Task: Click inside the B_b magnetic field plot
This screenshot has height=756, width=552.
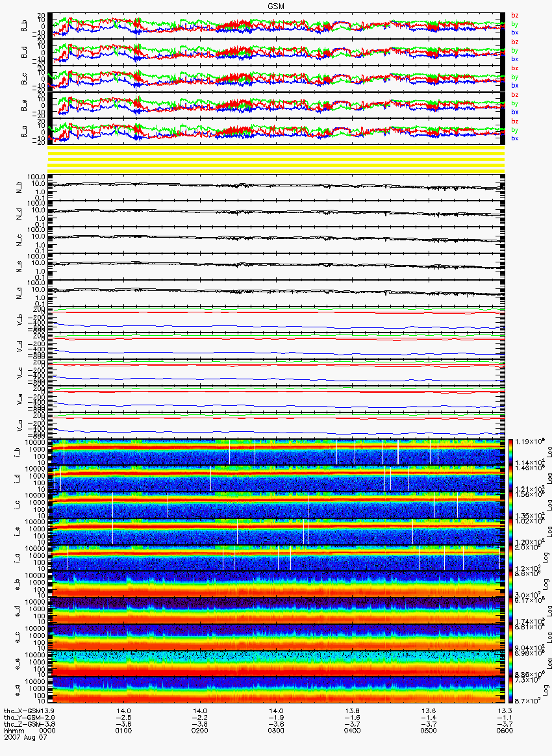Action: point(276,25)
